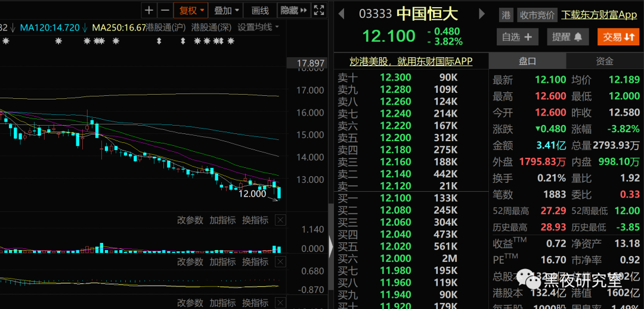Open 设置均线 dropdown
This screenshot has height=309, width=644.
pyautogui.click(x=258, y=27)
